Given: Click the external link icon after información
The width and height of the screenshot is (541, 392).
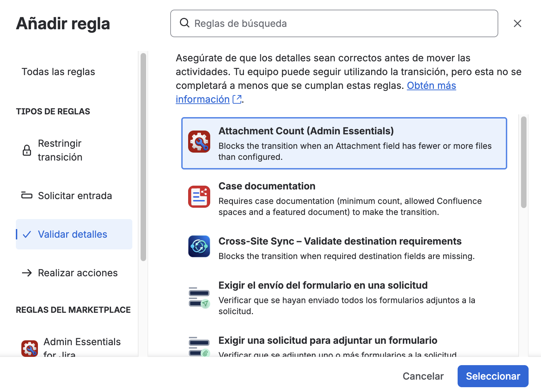Looking at the screenshot, I should pos(237,99).
